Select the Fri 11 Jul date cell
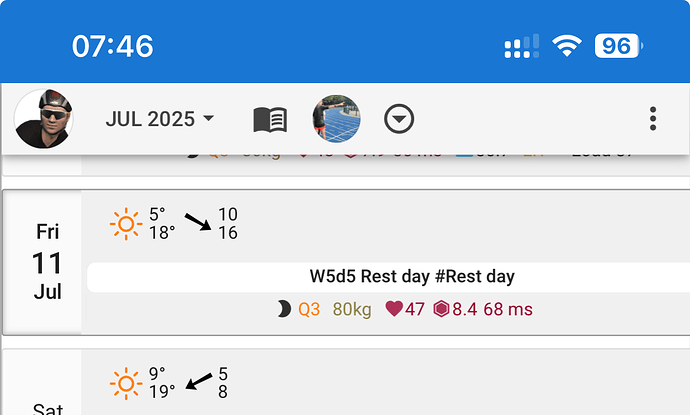The height and width of the screenshot is (415, 690). point(47,262)
